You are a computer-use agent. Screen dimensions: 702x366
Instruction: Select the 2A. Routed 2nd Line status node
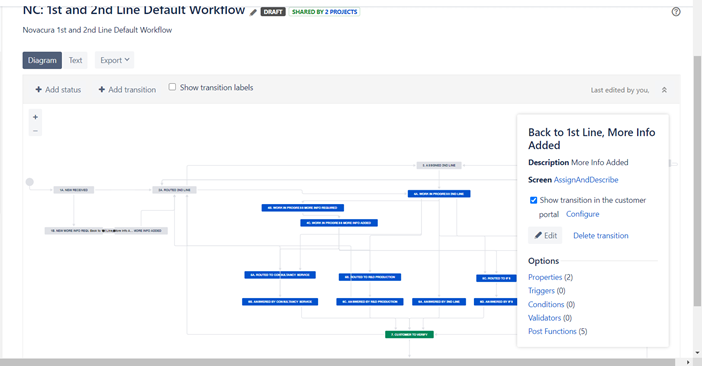click(x=174, y=190)
